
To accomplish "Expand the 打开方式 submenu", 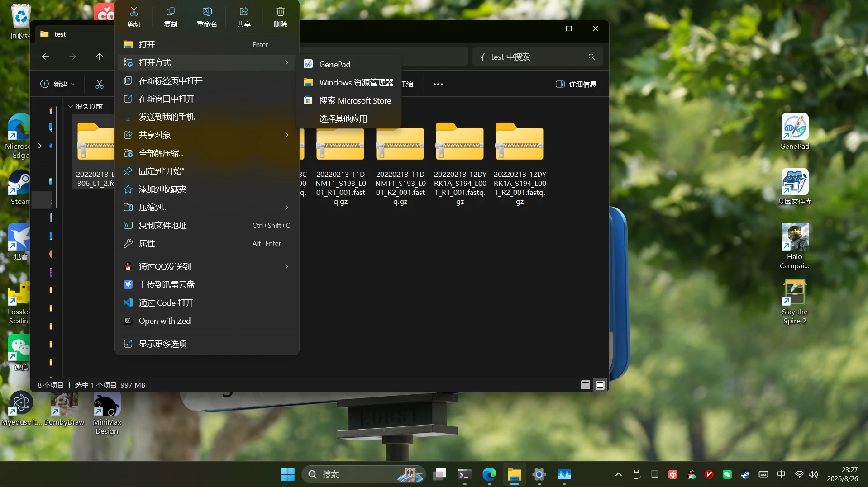I will (207, 62).
